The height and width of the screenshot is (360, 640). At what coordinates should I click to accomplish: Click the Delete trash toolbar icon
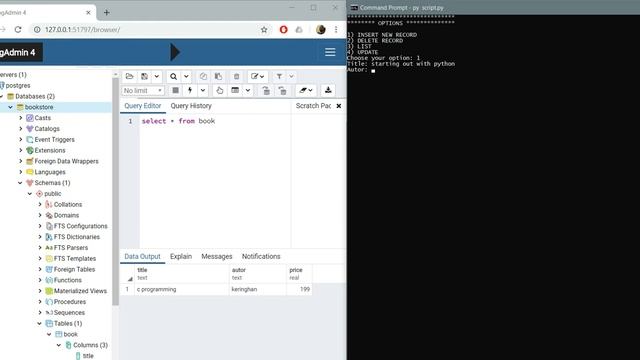pyautogui.click(x=236, y=76)
